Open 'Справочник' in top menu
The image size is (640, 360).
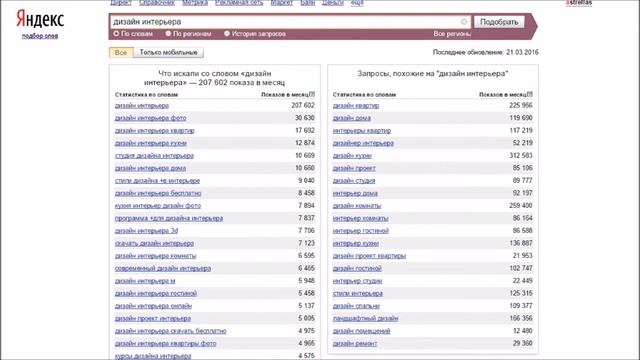pyautogui.click(x=157, y=3)
